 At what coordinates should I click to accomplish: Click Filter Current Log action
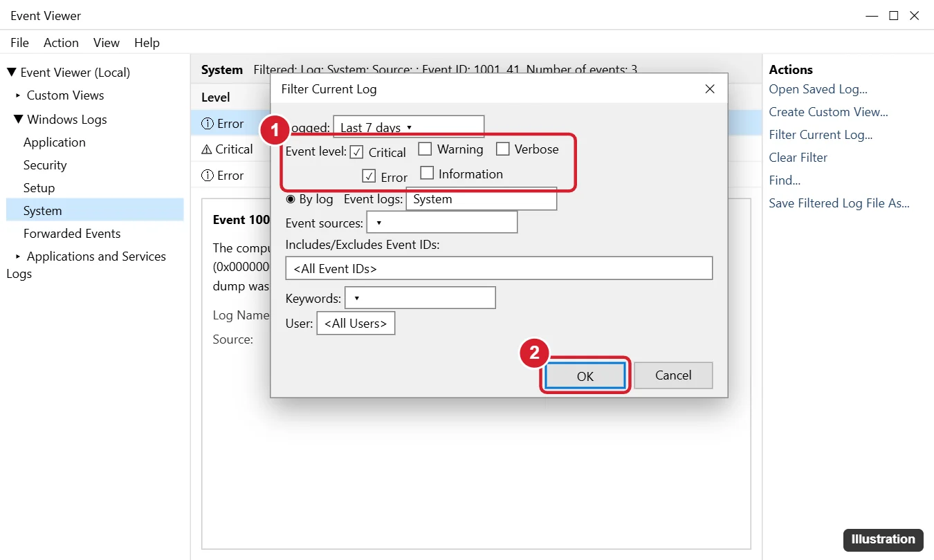tap(821, 135)
